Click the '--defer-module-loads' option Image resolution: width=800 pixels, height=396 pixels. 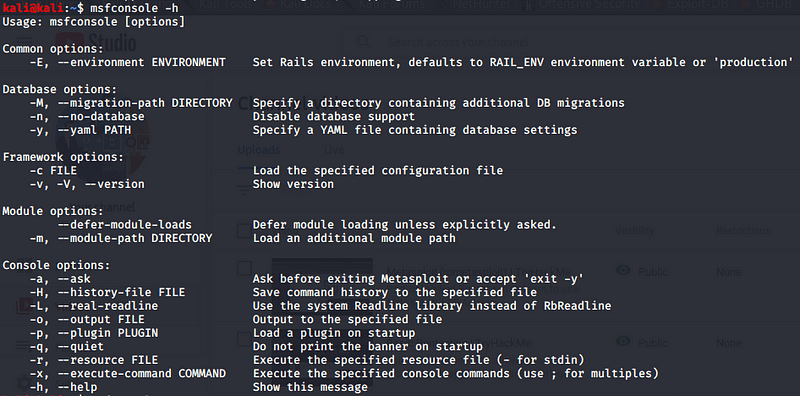click(x=124, y=225)
